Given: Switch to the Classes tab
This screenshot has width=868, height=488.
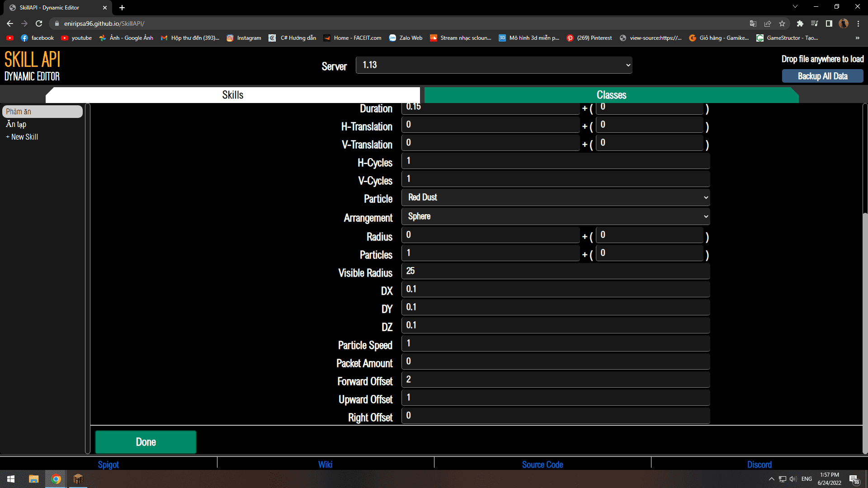Looking at the screenshot, I should click(x=611, y=95).
